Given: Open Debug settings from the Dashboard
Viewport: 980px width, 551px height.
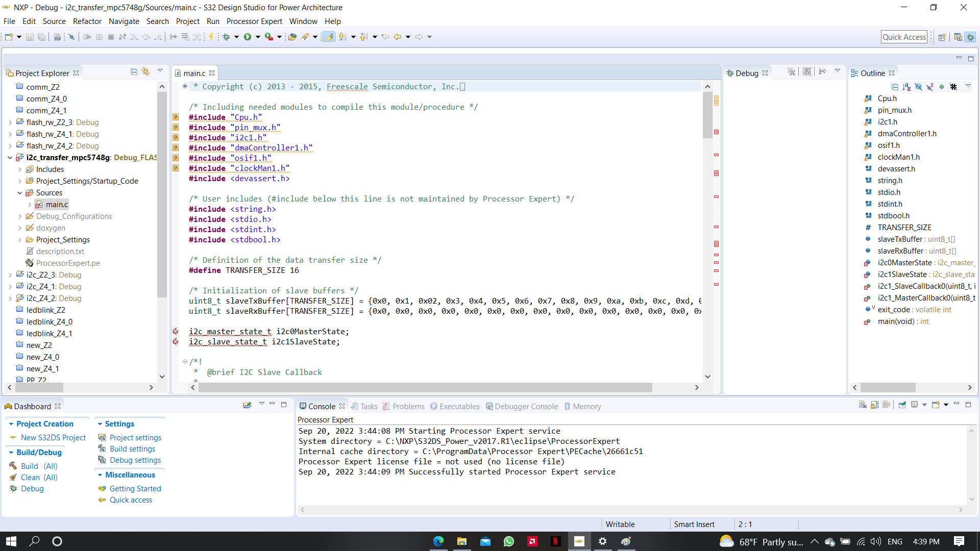Looking at the screenshot, I should click(135, 460).
